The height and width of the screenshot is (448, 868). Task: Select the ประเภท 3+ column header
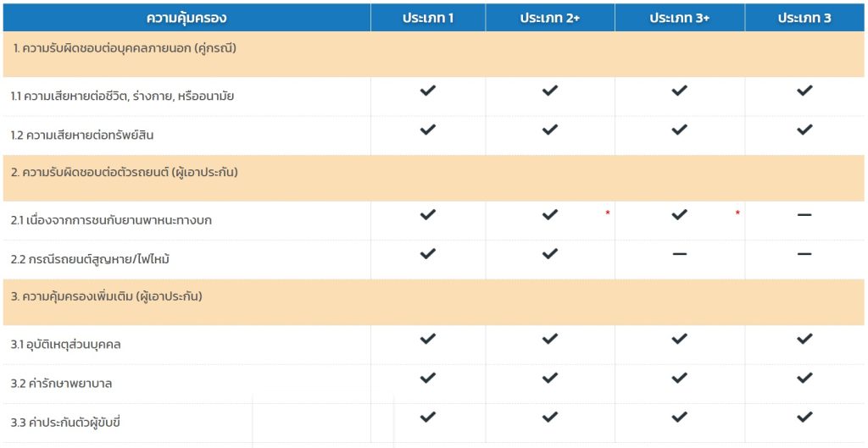pos(679,18)
